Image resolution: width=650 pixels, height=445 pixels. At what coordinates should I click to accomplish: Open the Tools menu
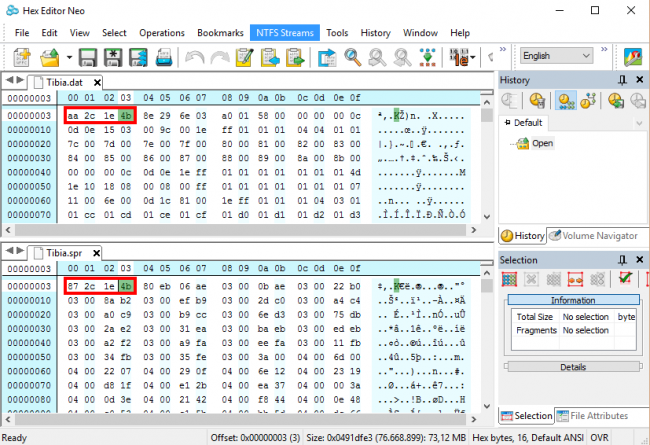(x=337, y=33)
